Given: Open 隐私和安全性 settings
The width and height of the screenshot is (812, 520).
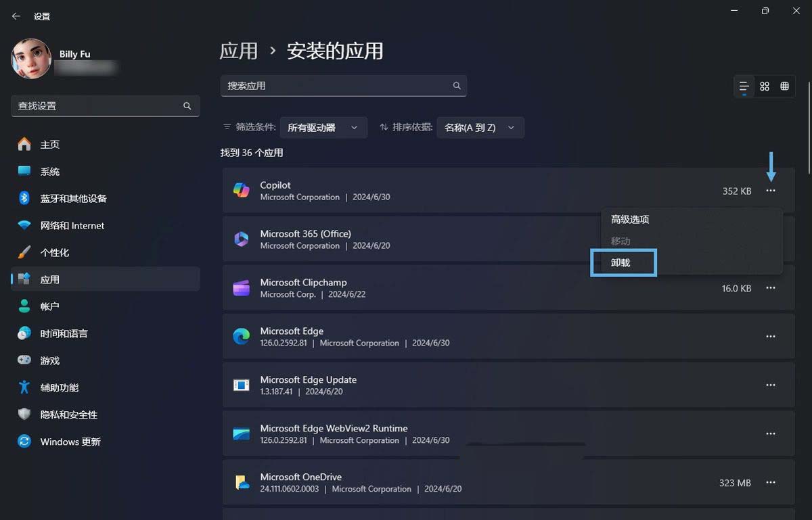Looking at the screenshot, I should click(x=106, y=415).
